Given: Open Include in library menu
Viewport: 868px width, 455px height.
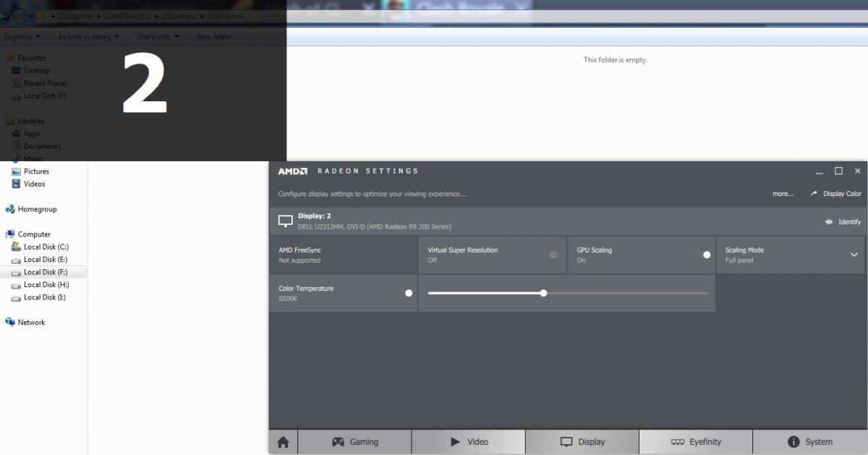Looking at the screenshot, I should [89, 36].
